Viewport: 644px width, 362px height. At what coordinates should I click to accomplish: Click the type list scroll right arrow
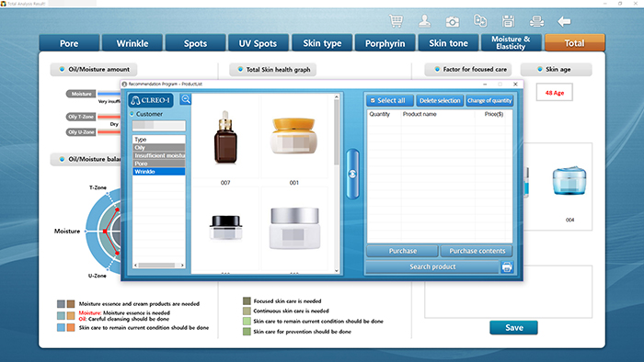click(182, 266)
